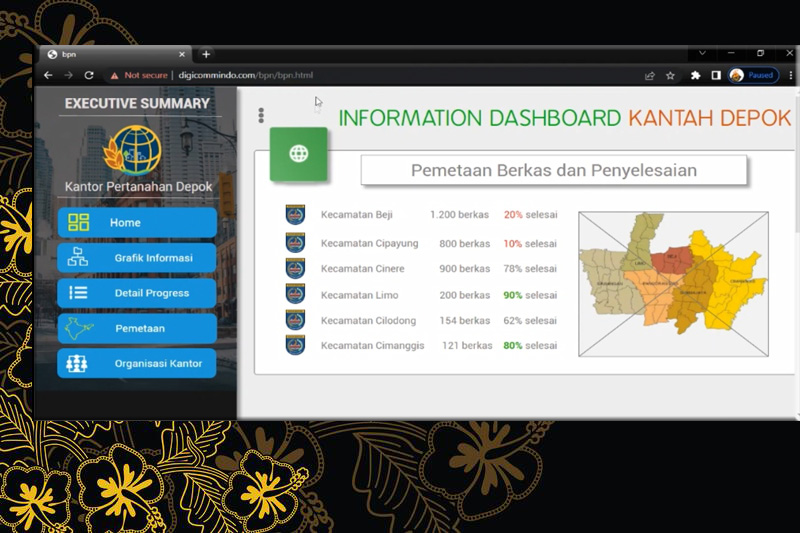
Task: Open the Grafik Informasi menu item
Action: click(137, 258)
